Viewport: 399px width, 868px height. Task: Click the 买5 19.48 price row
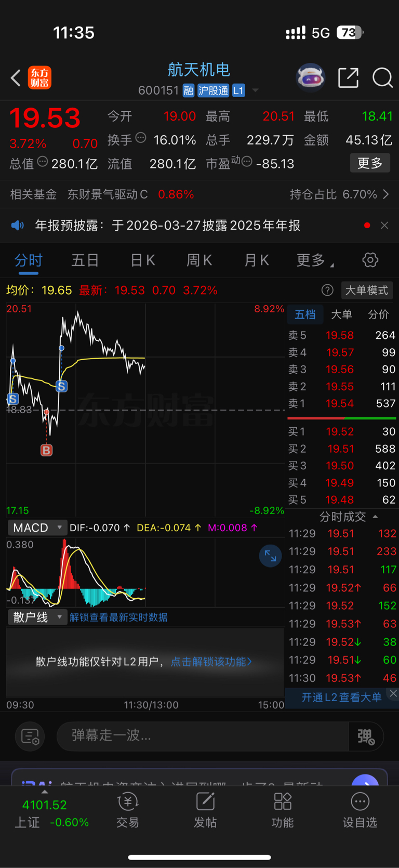[342, 499]
